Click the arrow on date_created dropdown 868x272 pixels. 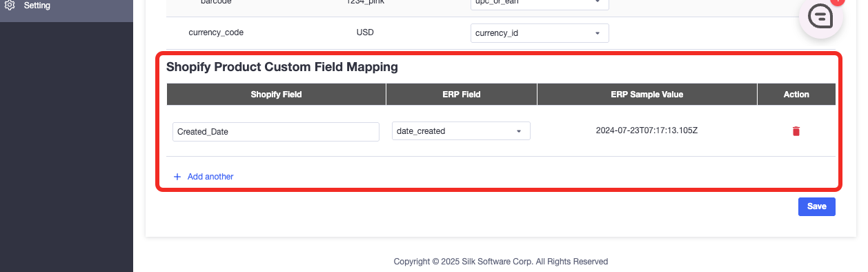519,131
